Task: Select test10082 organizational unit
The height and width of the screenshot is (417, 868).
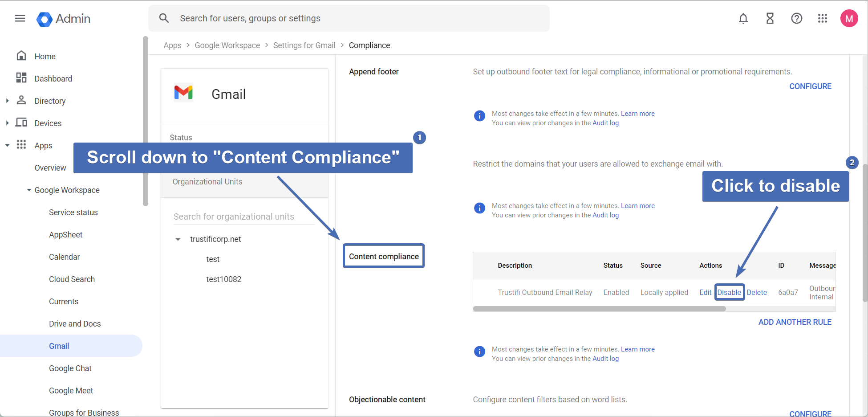Action: click(224, 279)
